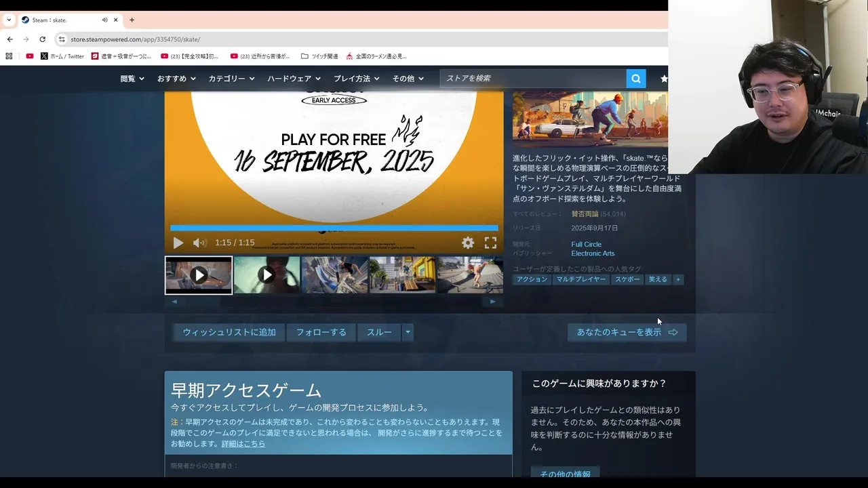Select the スケボー tag
This screenshot has width=868, height=488.
point(627,279)
